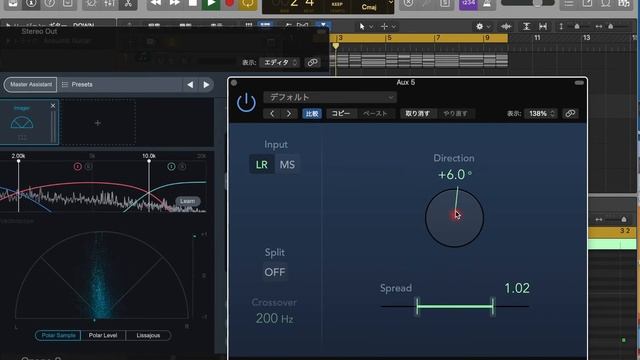The width and height of the screenshot is (640, 360).
Task: Click the 2.00k crossover handle
Action: 18,161
